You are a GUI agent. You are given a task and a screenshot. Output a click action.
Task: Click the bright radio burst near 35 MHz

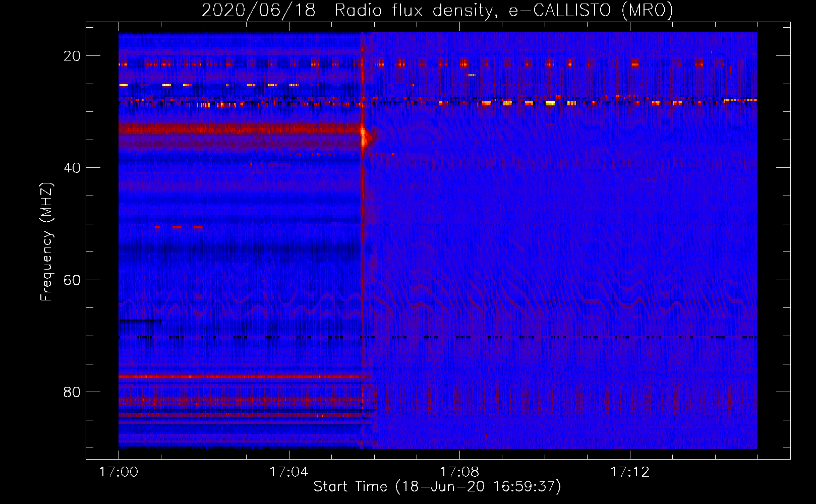tap(365, 136)
